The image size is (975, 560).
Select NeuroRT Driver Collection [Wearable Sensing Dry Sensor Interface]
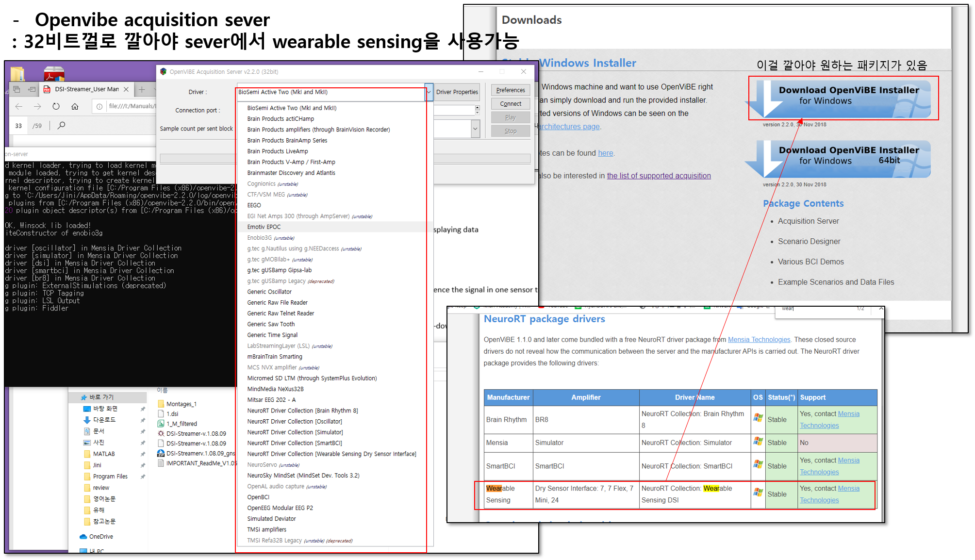click(331, 454)
